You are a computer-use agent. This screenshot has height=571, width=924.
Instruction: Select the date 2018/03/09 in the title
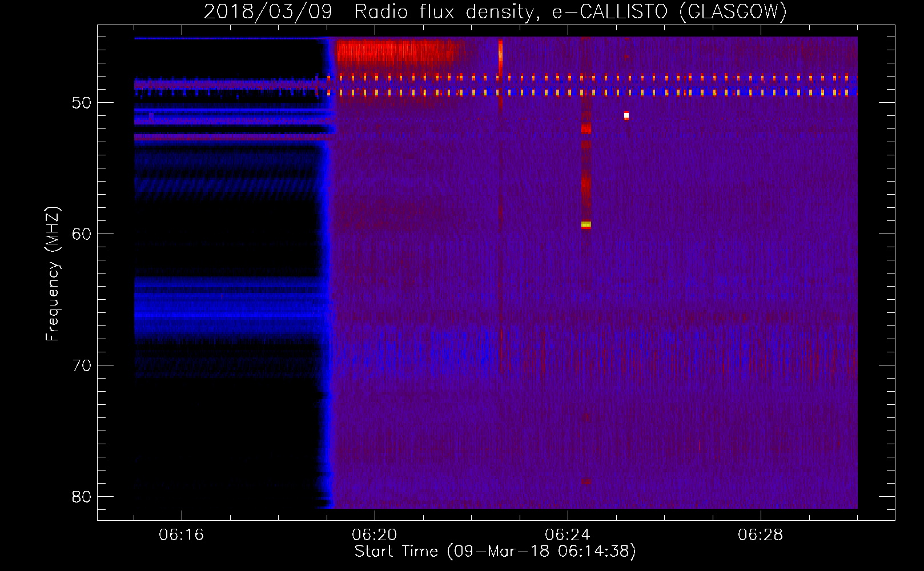click(x=268, y=11)
